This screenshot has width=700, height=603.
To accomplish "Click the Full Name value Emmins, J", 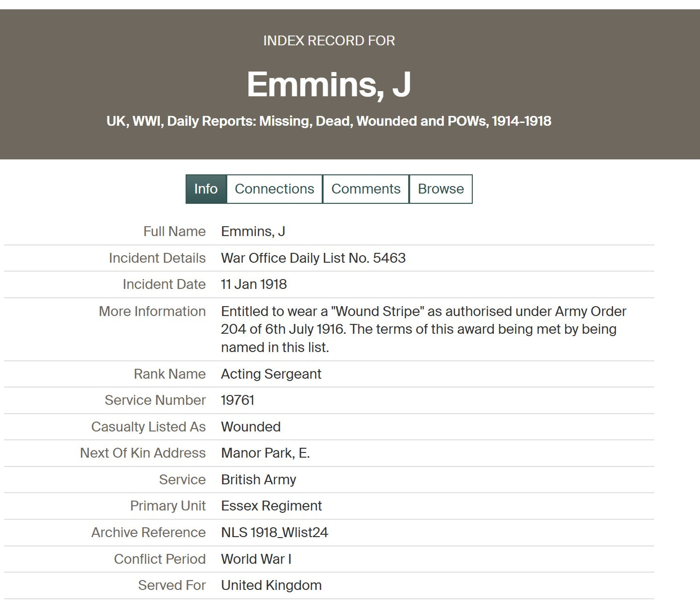I will (x=253, y=232).
